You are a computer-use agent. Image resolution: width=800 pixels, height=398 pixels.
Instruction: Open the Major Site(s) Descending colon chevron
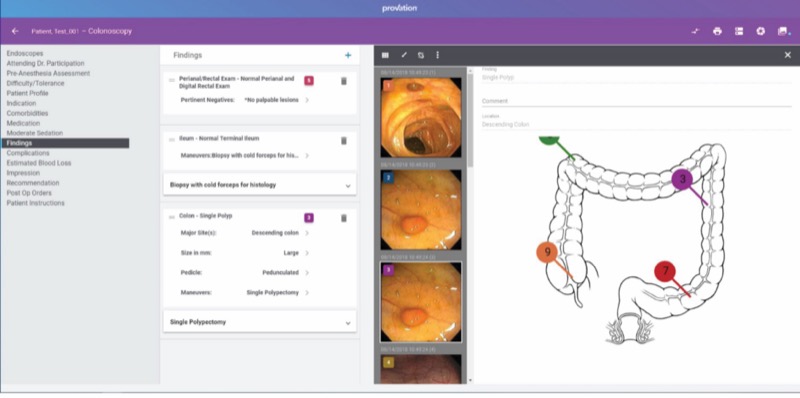point(307,233)
